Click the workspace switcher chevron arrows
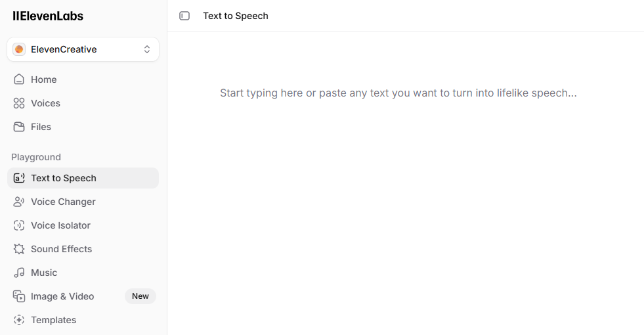The width and height of the screenshot is (644, 335). (x=147, y=49)
